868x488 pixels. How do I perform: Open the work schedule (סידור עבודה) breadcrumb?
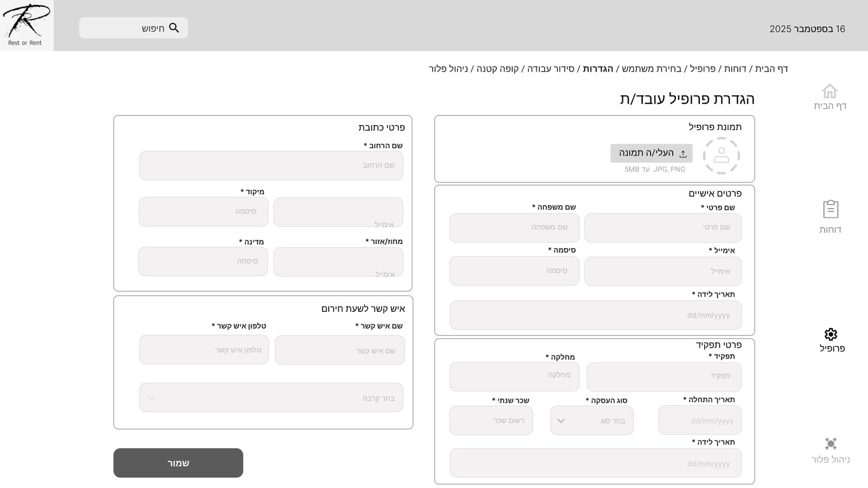click(x=551, y=69)
